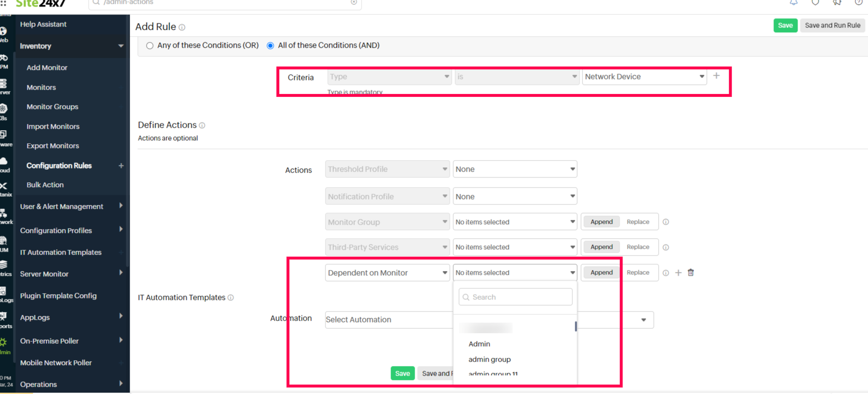
Task: Add another action with the plus icon
Action: click(x=678, y=273)
